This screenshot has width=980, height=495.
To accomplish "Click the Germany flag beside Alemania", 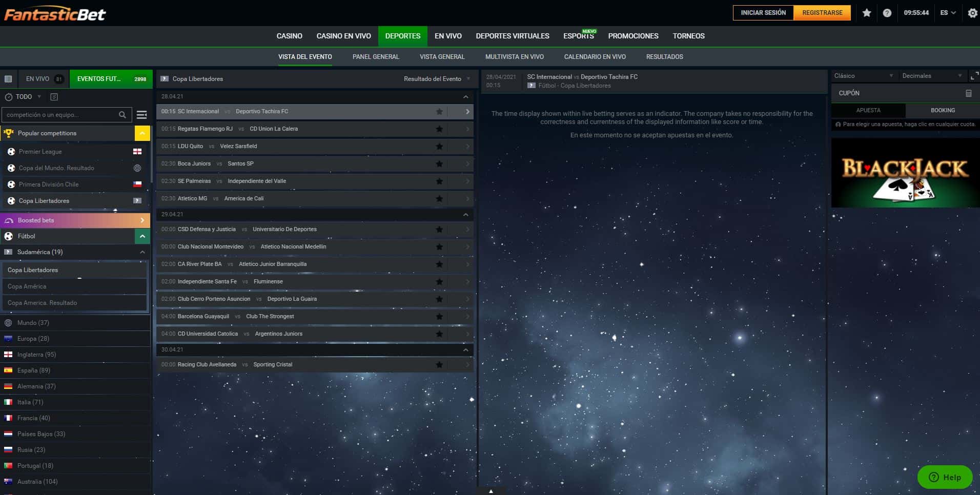I will pos(8,386).
